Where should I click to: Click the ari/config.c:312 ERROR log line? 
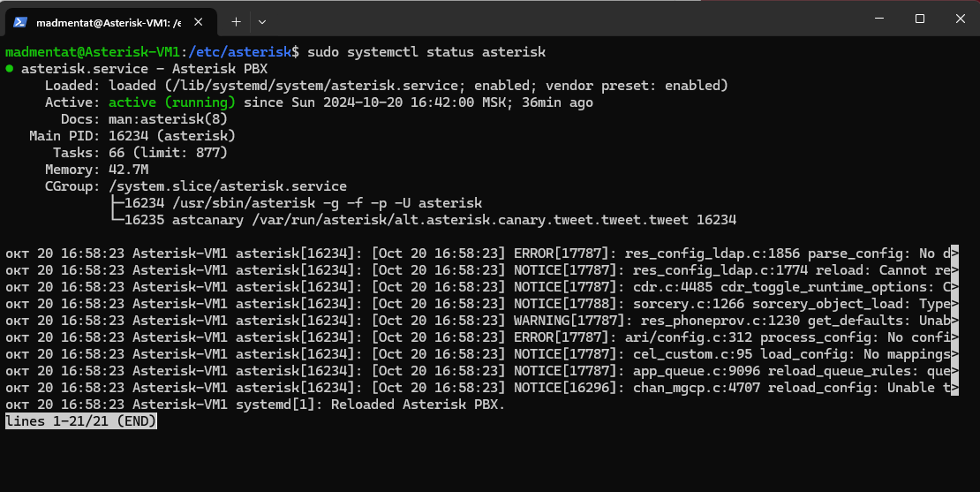[481, 339]
